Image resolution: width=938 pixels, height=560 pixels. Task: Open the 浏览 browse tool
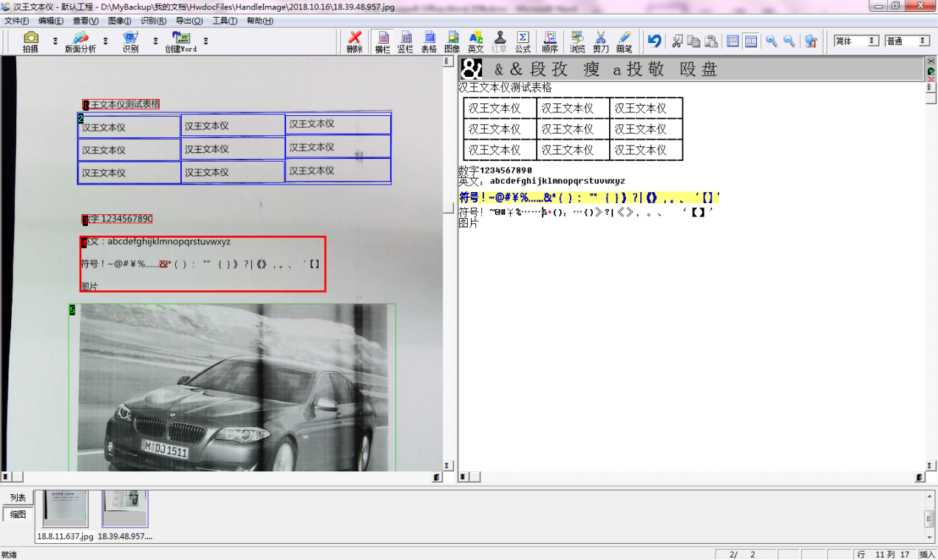tap(577, 42)
